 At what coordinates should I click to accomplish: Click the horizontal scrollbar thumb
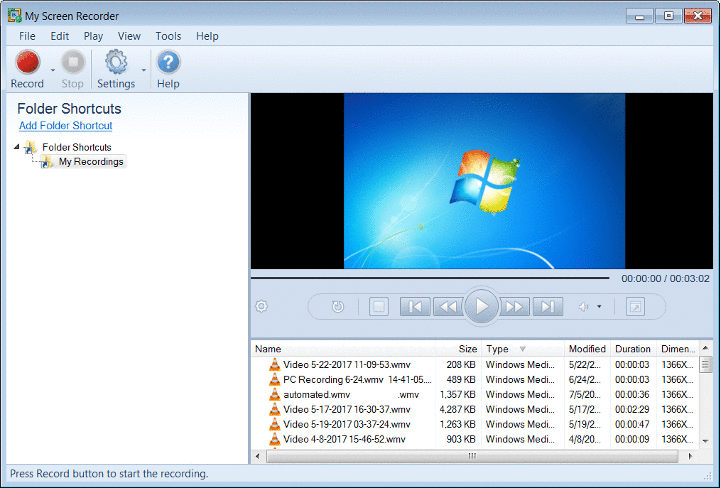point(472,456)
